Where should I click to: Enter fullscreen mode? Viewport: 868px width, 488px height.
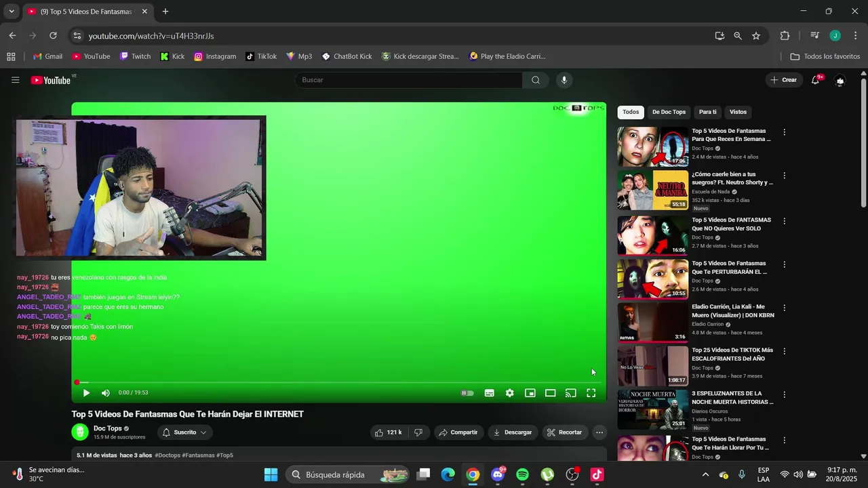(591, 392)
